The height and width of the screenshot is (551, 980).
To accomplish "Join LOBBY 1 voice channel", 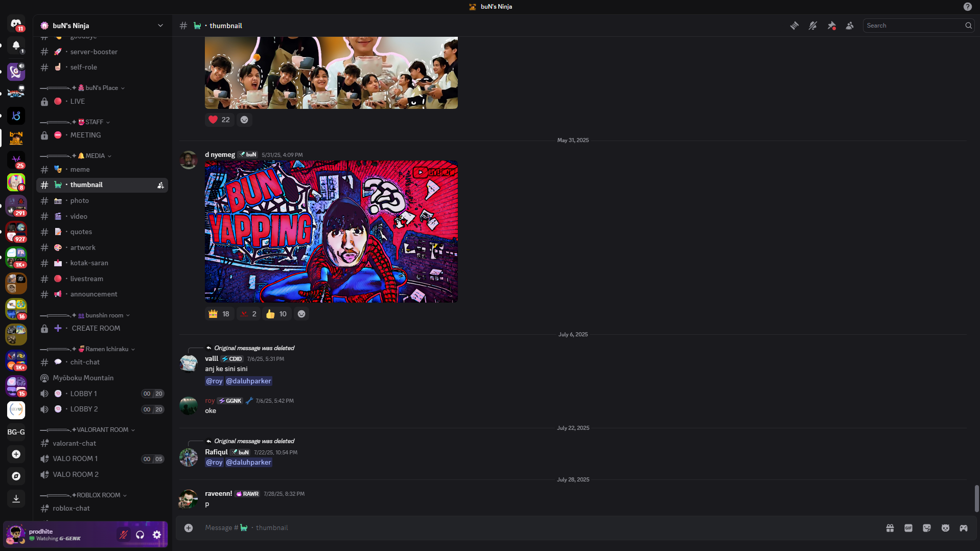I will 102,394.
